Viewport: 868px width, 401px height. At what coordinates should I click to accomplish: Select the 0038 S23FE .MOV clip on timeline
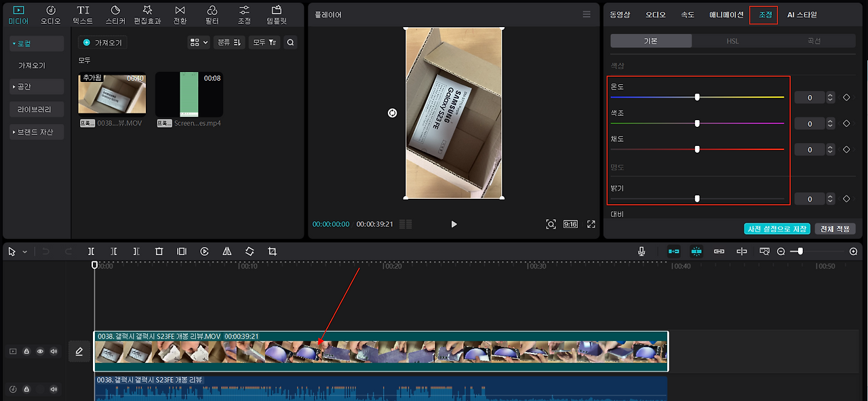click(x=381, y=351)
